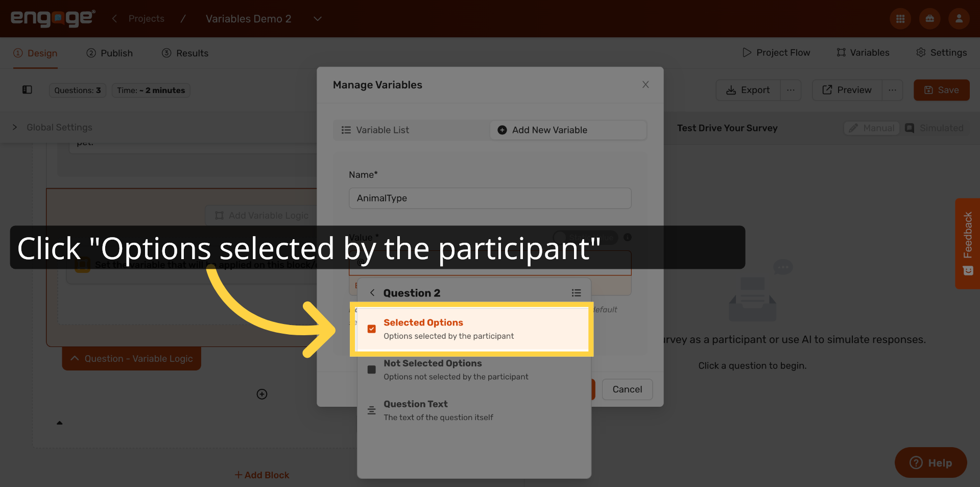Select Not Selected Options entry
980x487 pixels.
point(474,369)
